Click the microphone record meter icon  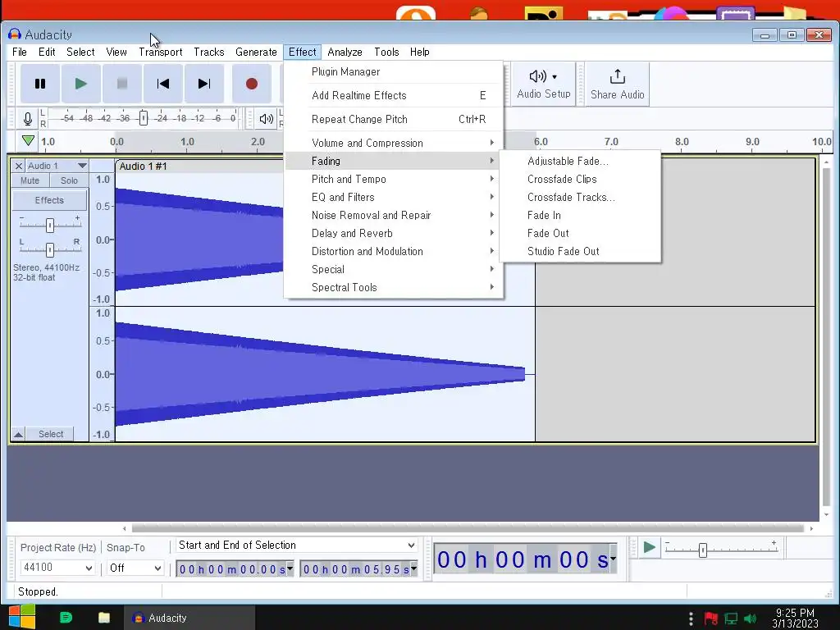tap(28, 118)
